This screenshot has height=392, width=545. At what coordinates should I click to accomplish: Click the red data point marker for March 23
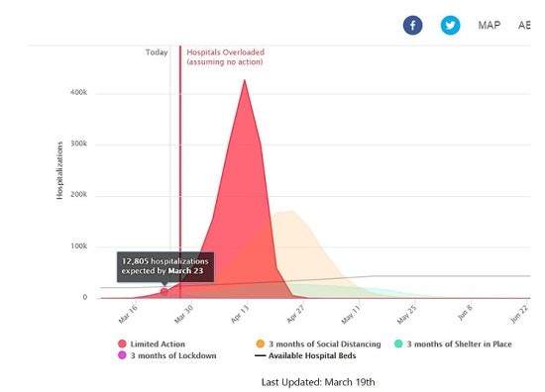tap(164, 292)
